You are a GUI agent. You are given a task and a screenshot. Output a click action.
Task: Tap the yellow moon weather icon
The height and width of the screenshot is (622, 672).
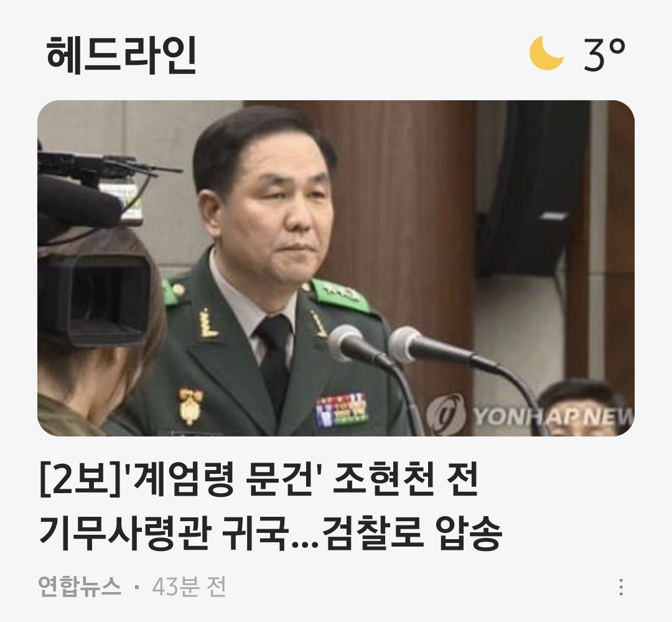[546, 53]
